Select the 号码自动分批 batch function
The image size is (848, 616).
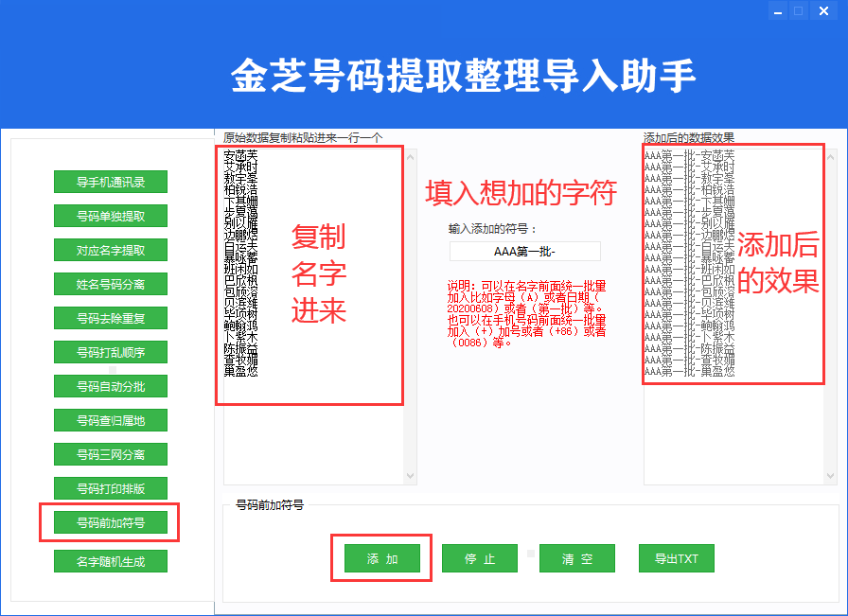[111, 386]
